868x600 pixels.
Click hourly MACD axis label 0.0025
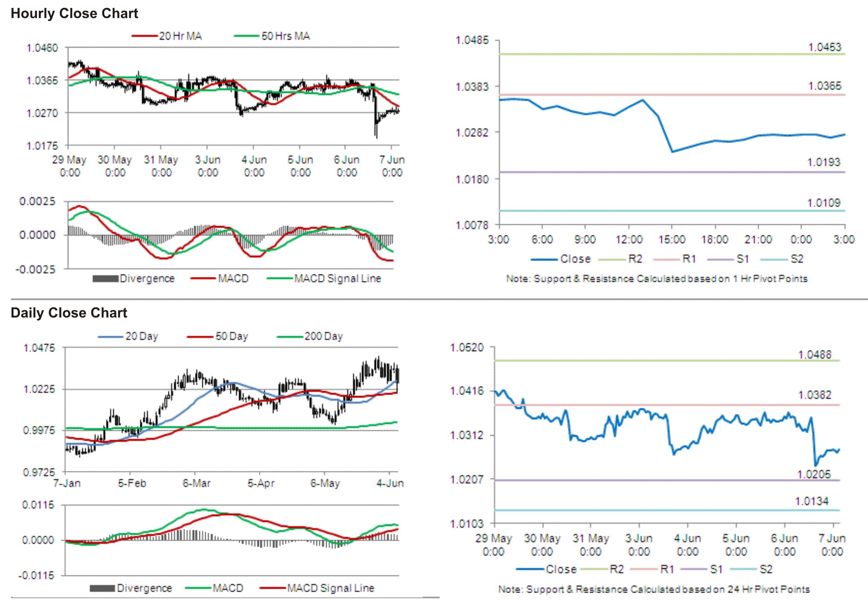37,202
